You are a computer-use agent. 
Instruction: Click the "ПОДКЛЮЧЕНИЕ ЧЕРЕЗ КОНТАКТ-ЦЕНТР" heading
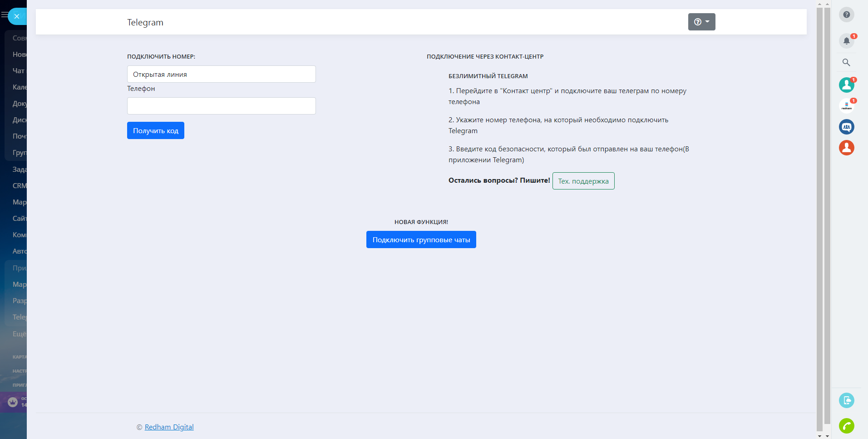(x=485, y=57)
